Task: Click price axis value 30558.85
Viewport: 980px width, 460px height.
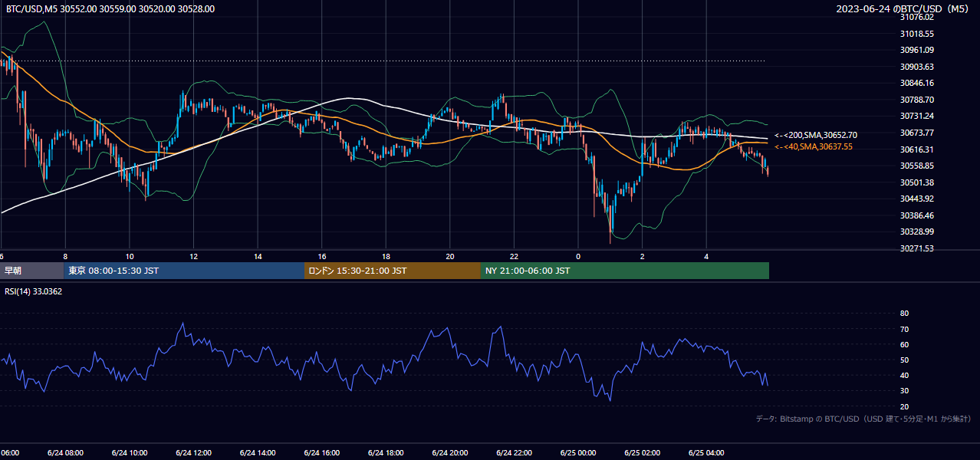Action: click(x=916, y=166)
